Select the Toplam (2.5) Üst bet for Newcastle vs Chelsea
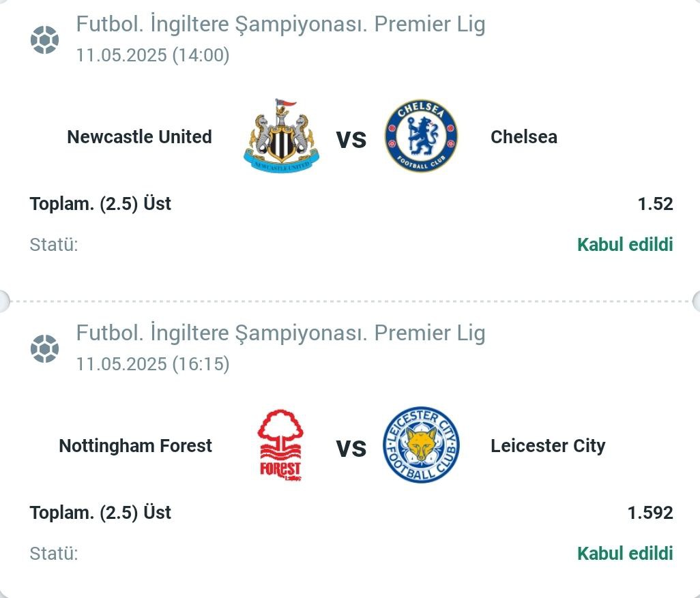This screenshot has width=700, height=598. click(100, 204)
